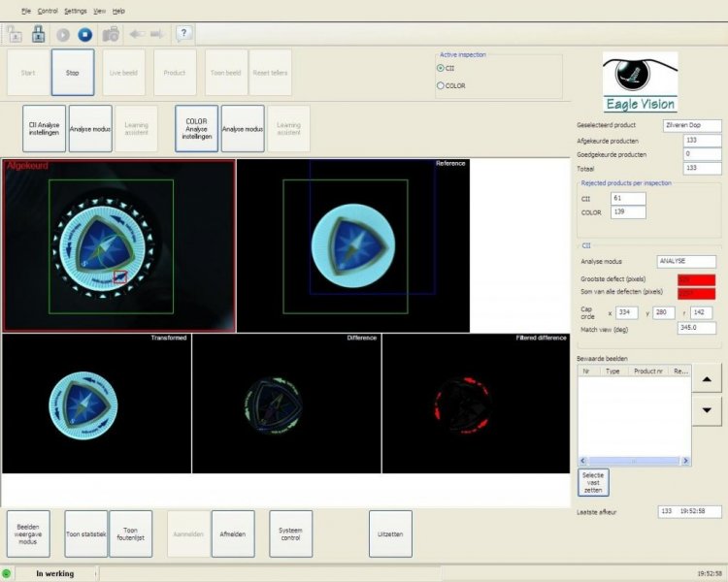
Task: Click the gray play icon in toolbar
Action: 63,35
